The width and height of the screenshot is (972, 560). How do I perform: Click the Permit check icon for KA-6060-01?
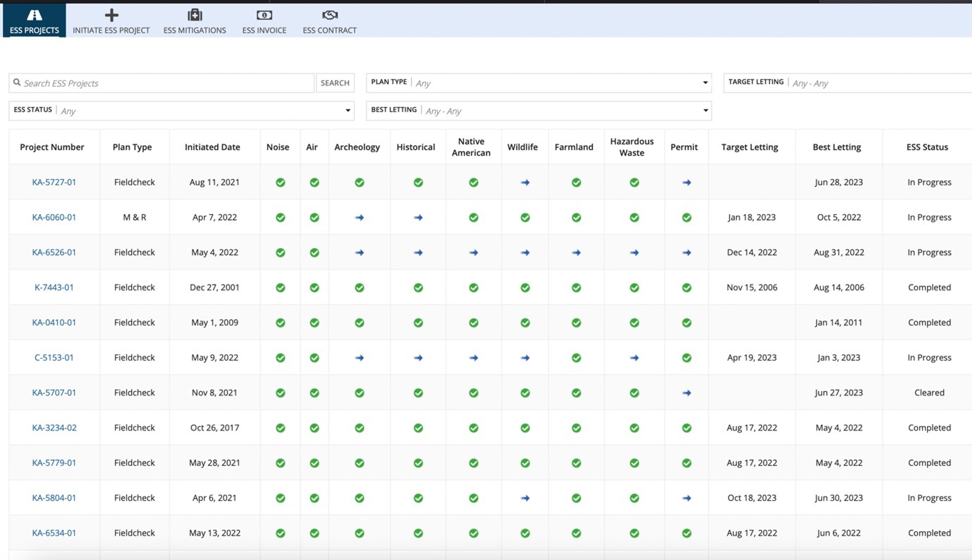click(687, 218)
